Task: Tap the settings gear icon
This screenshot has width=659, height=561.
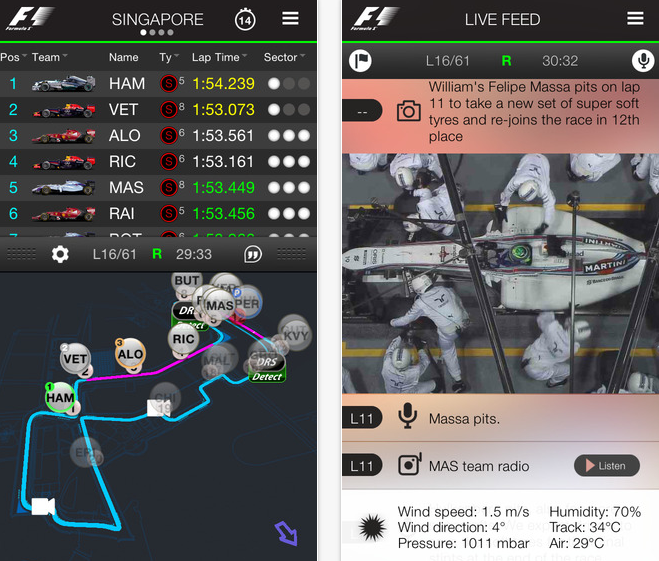Action: [60, 254]
